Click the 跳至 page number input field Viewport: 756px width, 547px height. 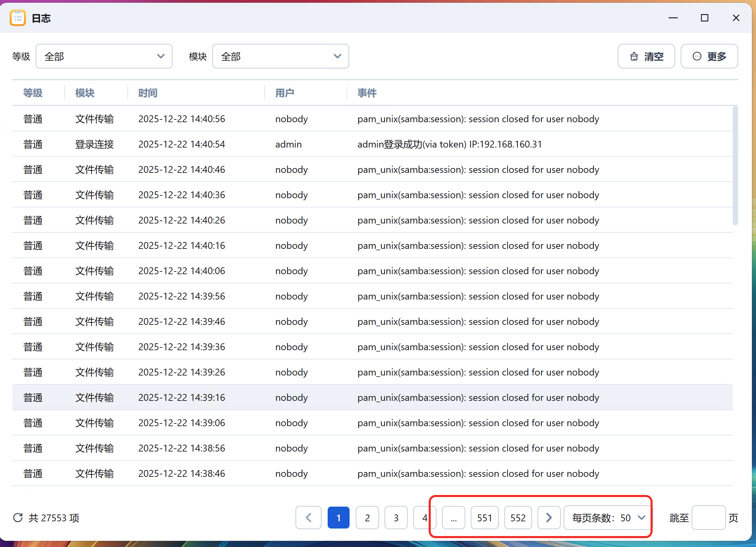(708, 518)
